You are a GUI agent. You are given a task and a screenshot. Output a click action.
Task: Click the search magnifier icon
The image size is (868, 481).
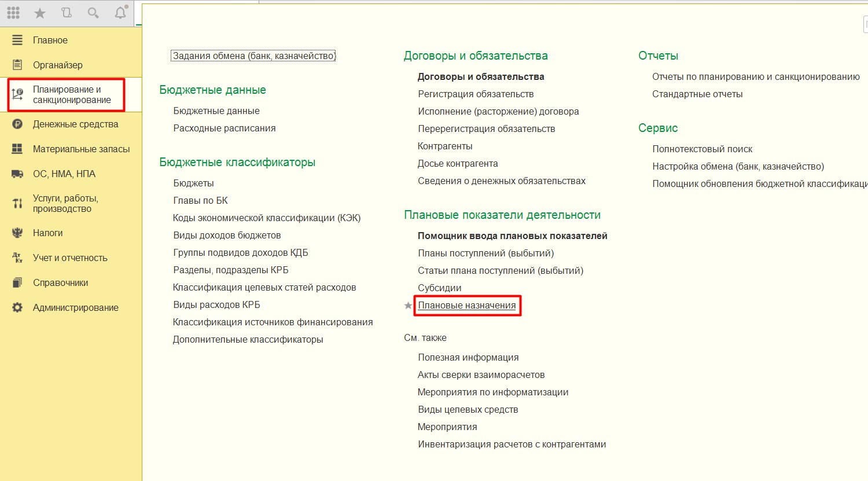pos(93,13)
